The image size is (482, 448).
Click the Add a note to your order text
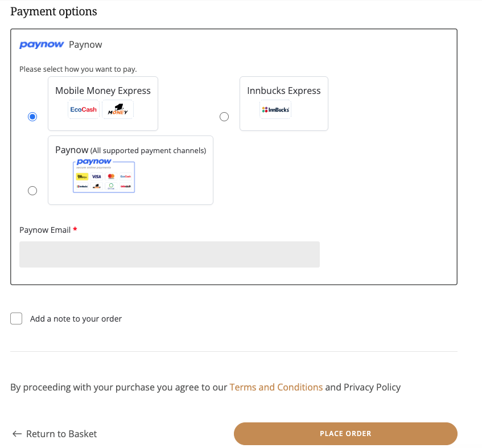(76, 319)
